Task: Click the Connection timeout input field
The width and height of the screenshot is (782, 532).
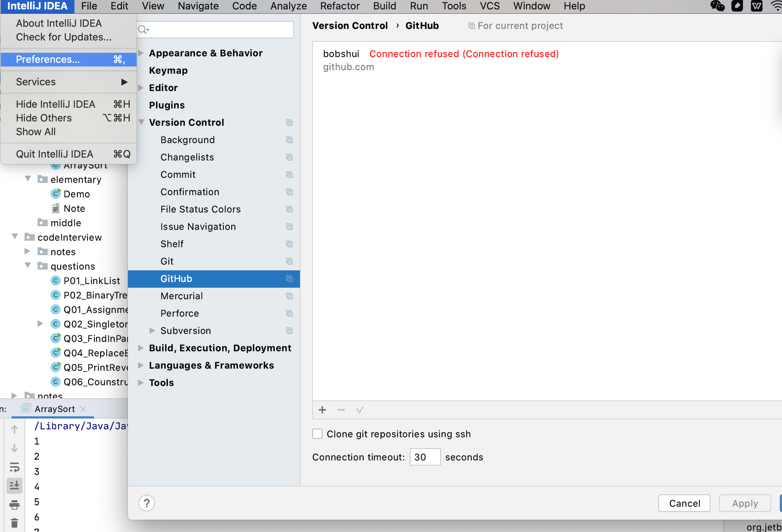Action: 425,457
